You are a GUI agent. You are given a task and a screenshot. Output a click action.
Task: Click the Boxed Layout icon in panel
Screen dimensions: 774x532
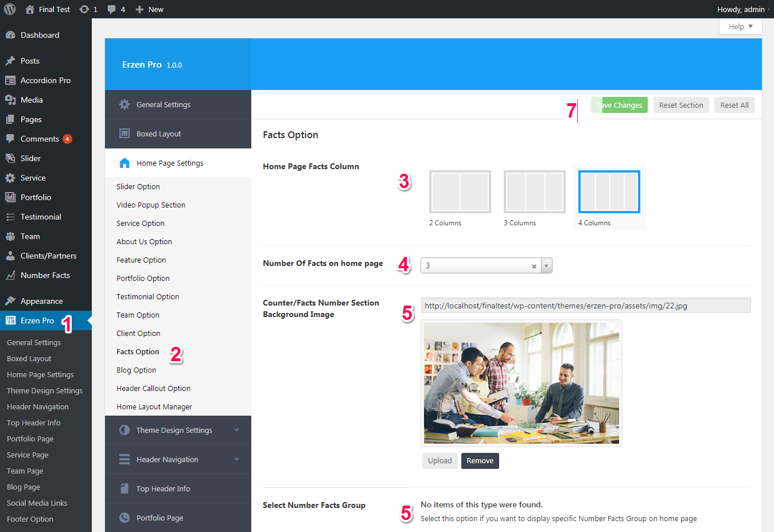click(x=125, y=134)
